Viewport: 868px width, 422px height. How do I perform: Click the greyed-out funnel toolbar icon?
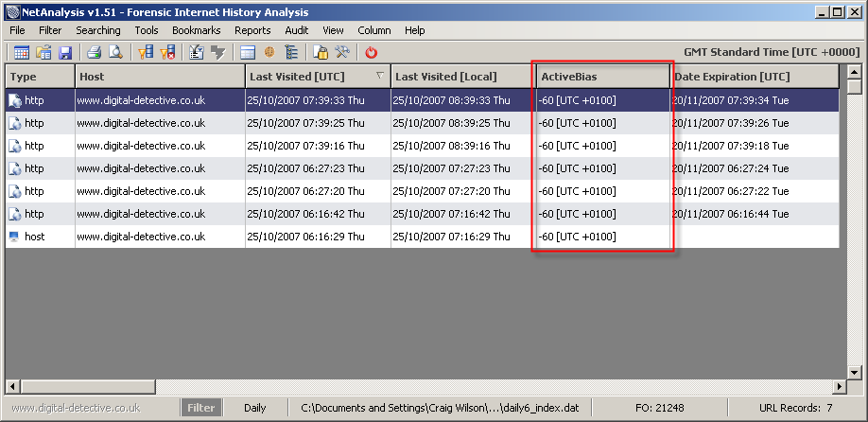218,53
